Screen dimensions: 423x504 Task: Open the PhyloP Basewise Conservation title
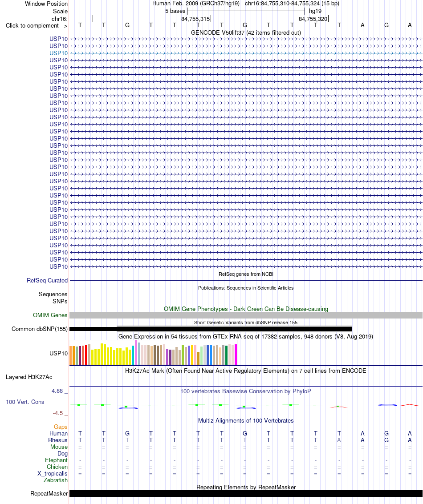(x=246, y=391)
